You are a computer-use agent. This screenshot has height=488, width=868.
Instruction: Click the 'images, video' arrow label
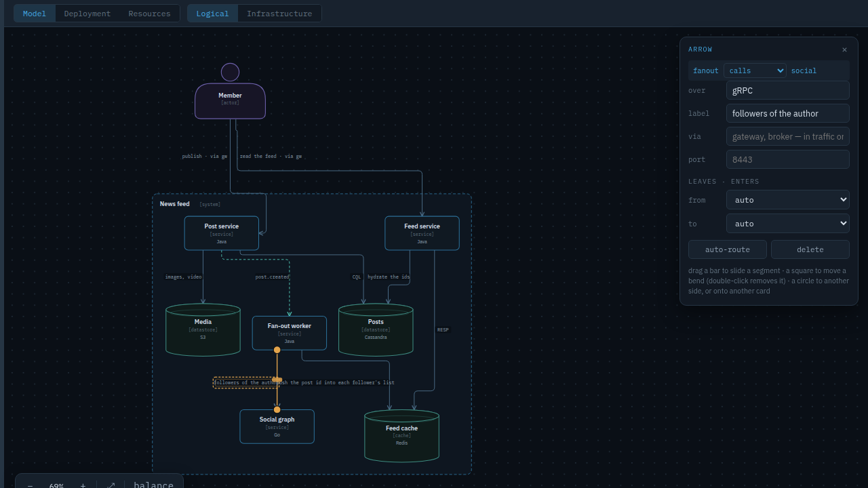[x=183, y=277]
